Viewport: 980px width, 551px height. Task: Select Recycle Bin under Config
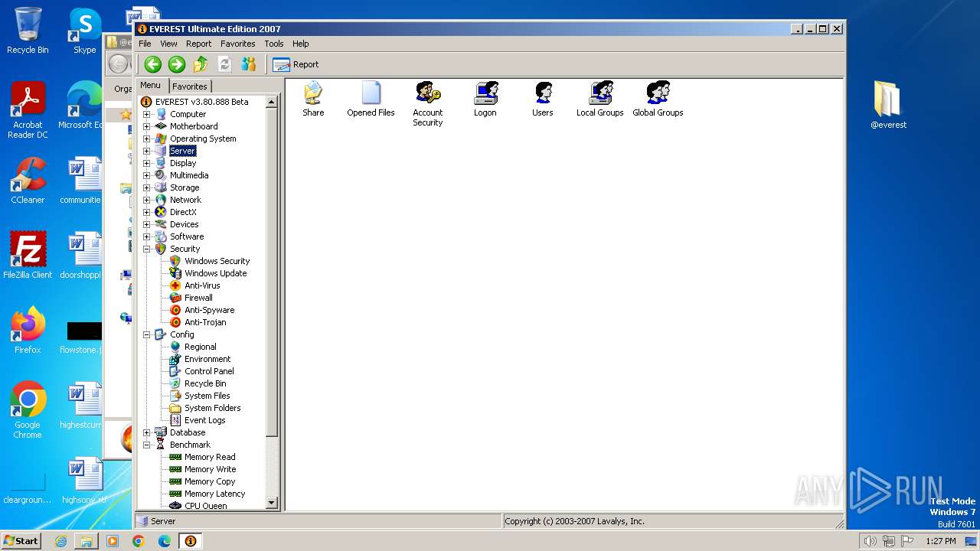click(x=205, y=383)
